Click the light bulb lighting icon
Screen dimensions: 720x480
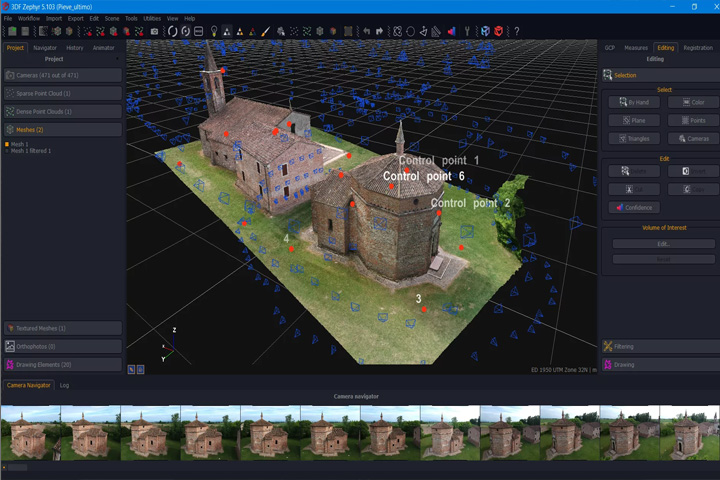(x=214, y=31)
